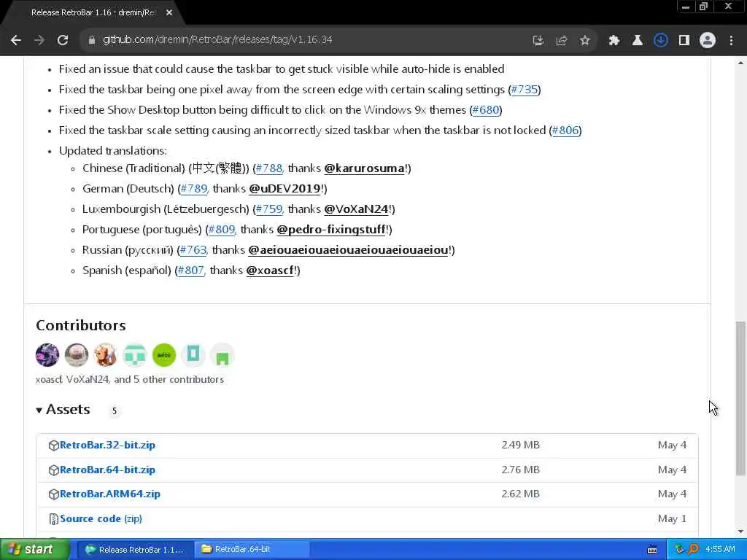747x560 pixels.
Task: Click the URL address field
Action: click(x=305, y=40)
